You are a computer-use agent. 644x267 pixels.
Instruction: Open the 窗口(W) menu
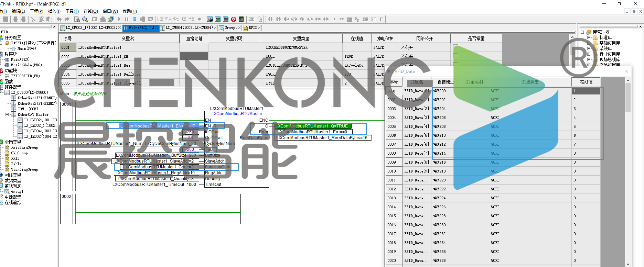pos(110,11)
